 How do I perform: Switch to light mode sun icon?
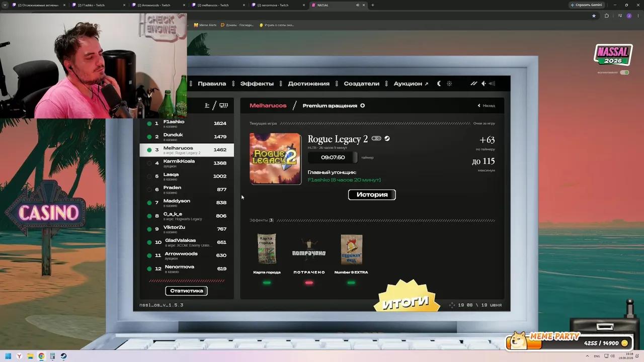click(x=449, y=83)
